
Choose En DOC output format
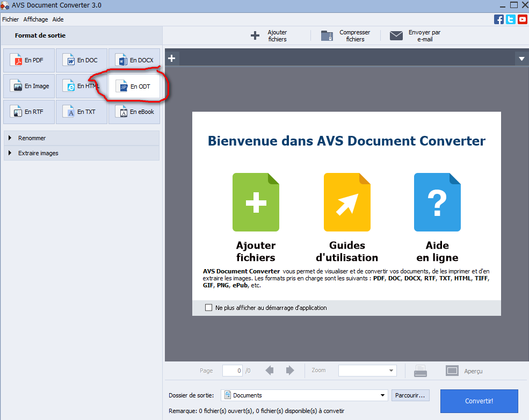click(82, 60)
